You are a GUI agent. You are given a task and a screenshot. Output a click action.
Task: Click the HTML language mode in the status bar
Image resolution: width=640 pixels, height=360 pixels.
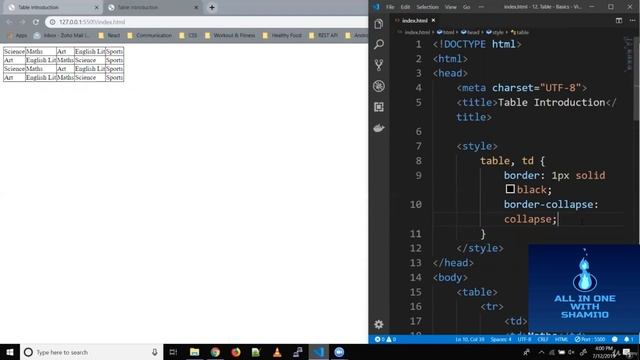[x=561, y=339]
